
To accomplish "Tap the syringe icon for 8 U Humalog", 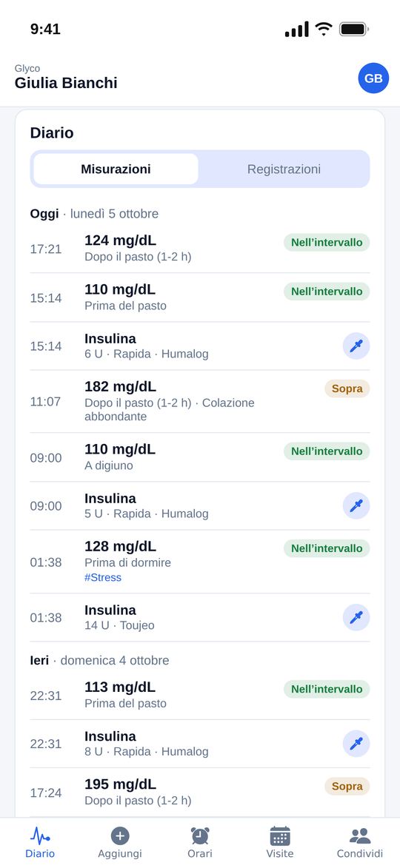I will point(356,744).
